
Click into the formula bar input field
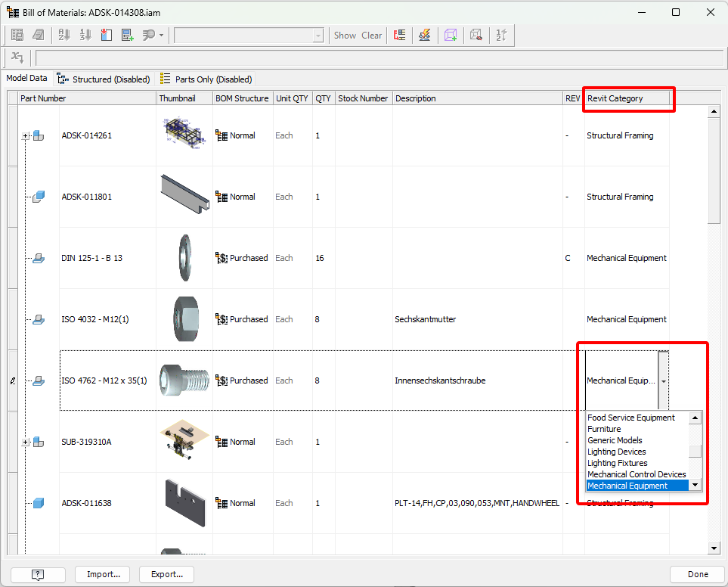pos(379,58)
